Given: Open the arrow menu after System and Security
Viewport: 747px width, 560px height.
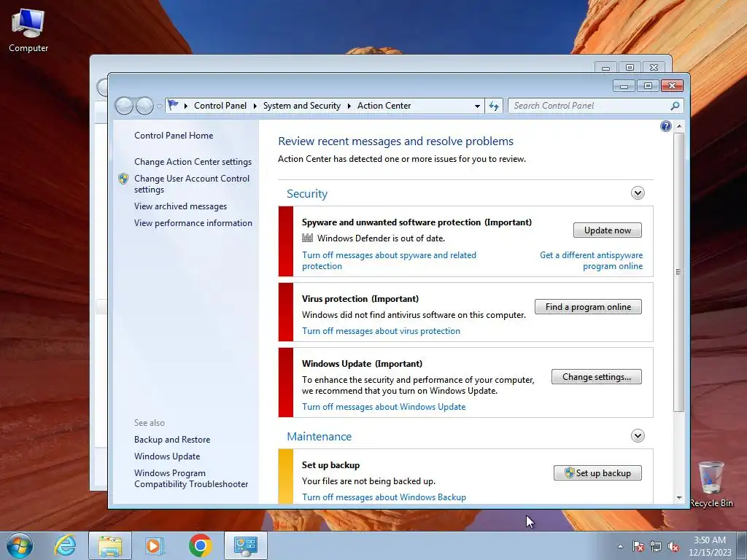Looking at the screenshot, I should coord(349,106).
